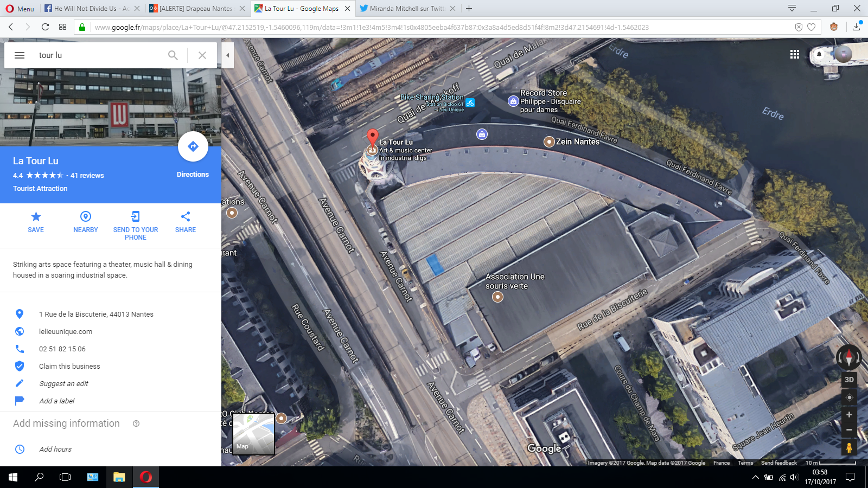Image resolution: width=868 pixels, height=488 pixels.
Task: Reload the current page
Action: [45, 27]
